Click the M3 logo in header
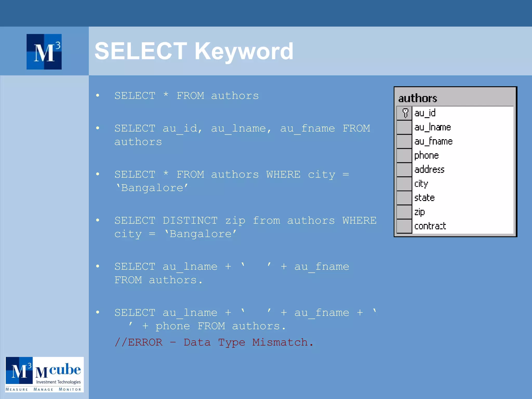532x399 pixels. [x=44, y=52]
